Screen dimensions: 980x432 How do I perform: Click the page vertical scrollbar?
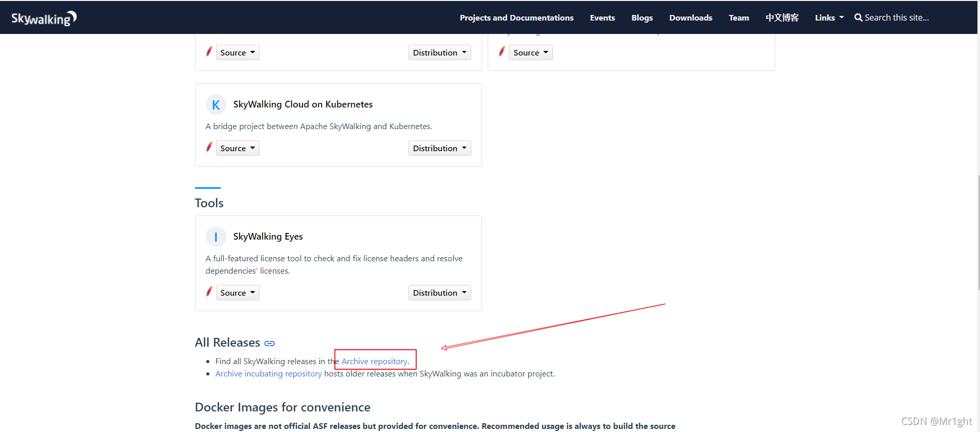978,233
